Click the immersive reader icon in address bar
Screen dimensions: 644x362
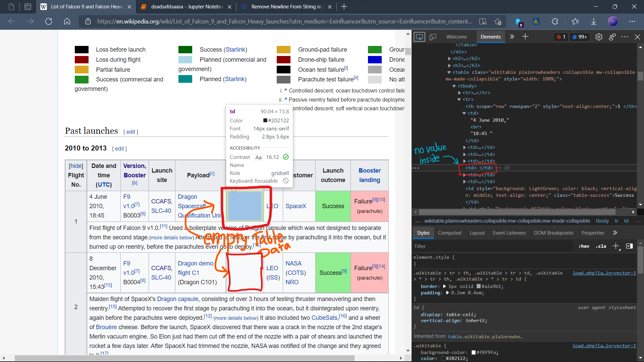tap(483, 21)
